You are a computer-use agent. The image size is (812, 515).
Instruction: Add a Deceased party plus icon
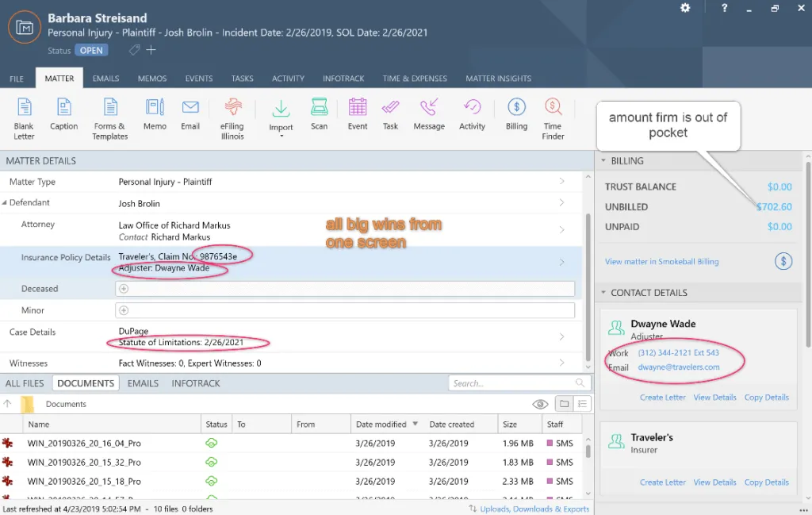[124, 289]
